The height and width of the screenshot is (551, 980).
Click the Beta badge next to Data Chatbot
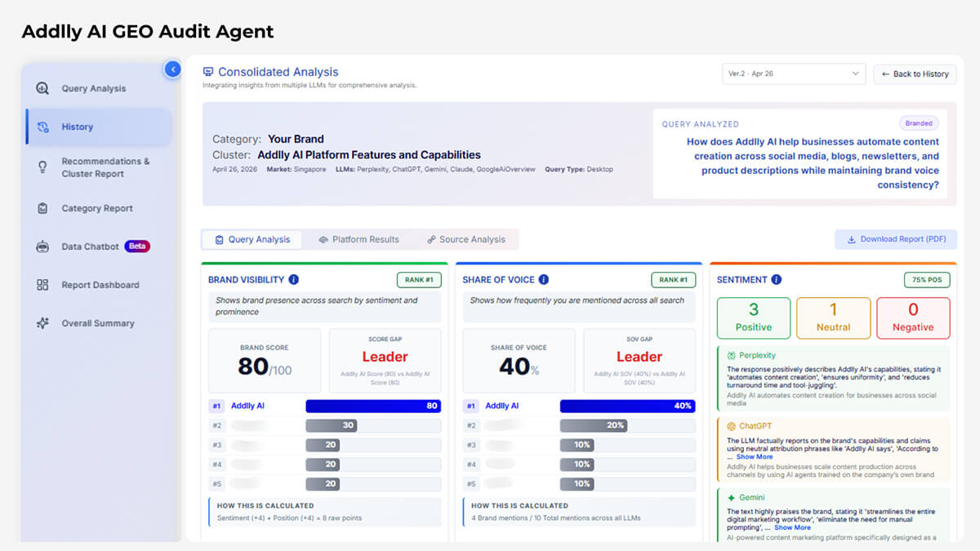click(x=137, y=247)
